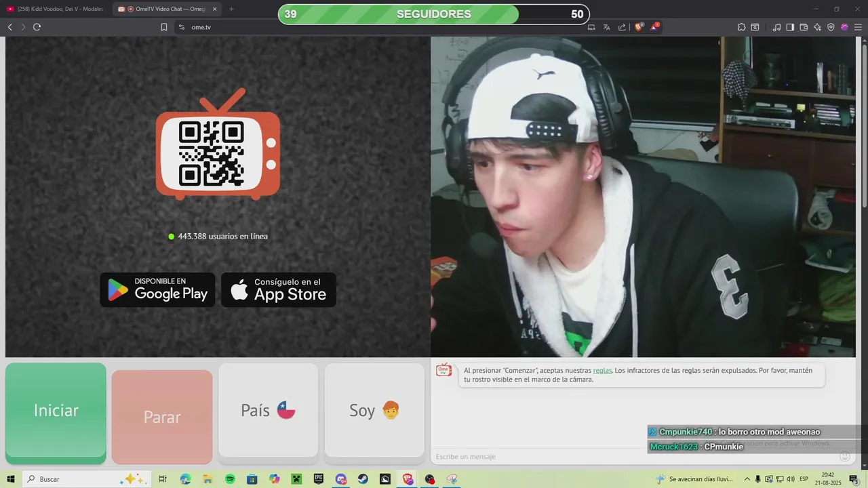Click the OmeTV QR code television logo

coord(218,144)
